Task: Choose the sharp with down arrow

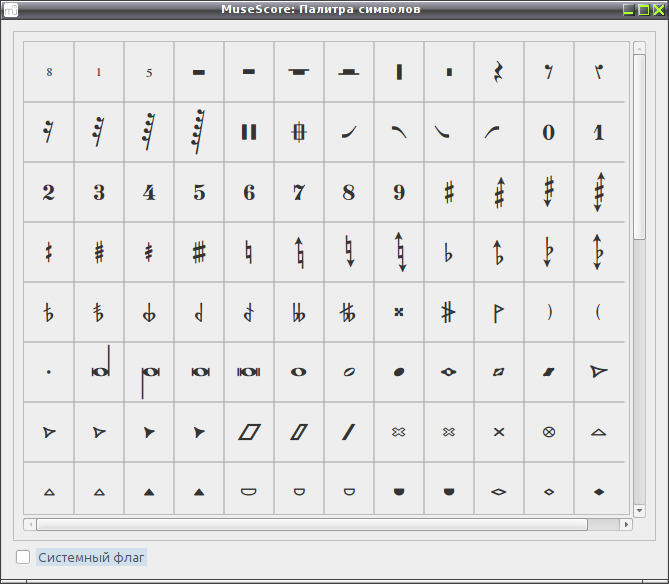Action: (x=549, y=192)
